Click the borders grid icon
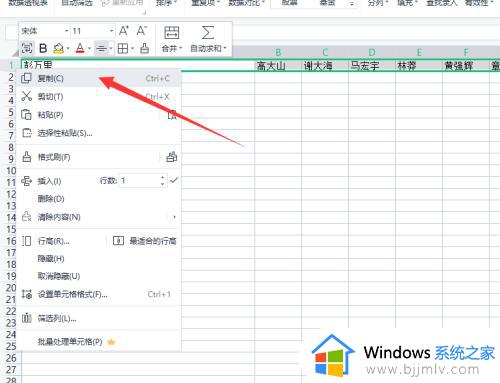Viewport: 500px width, 383px height. (123, 49)
